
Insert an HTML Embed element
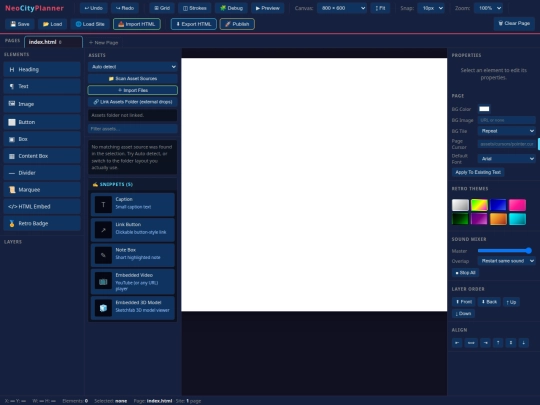click(x=42, y=207)
